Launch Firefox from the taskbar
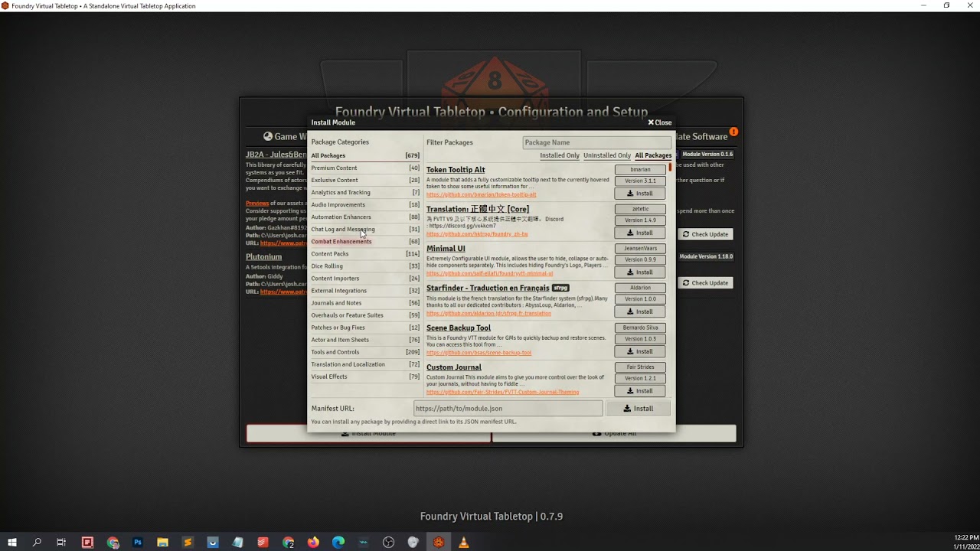 coord(313,543)
